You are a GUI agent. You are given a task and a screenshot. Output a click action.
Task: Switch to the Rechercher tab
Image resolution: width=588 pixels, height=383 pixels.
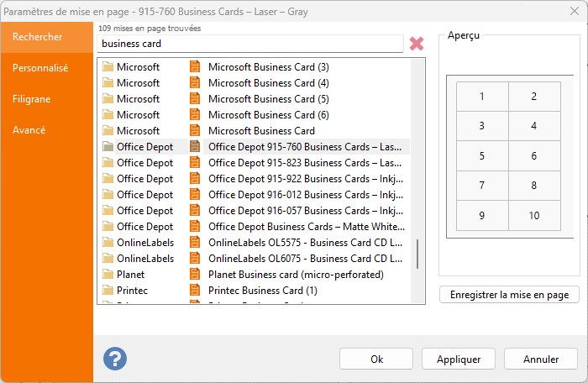click(46, 37)
